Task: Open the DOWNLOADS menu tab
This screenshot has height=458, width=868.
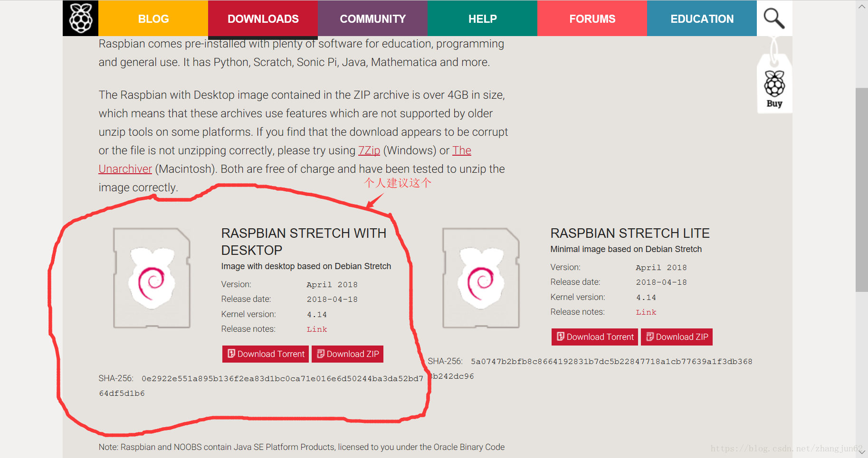Action: [263, 19]
